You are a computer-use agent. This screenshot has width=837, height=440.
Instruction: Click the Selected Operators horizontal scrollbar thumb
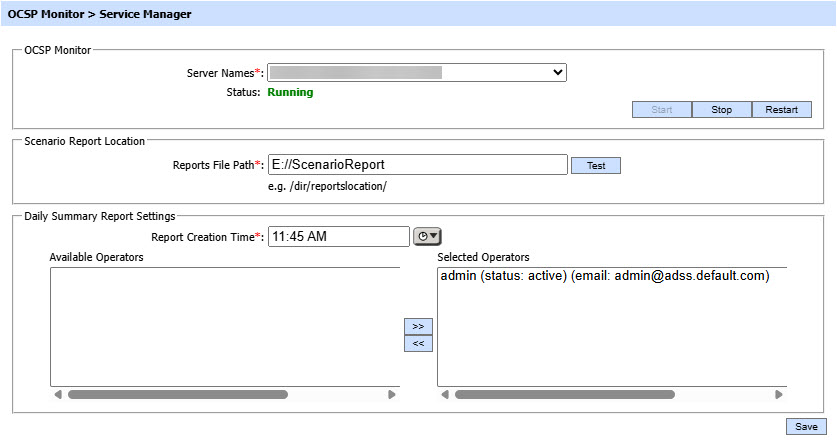[x=565, y=395]
